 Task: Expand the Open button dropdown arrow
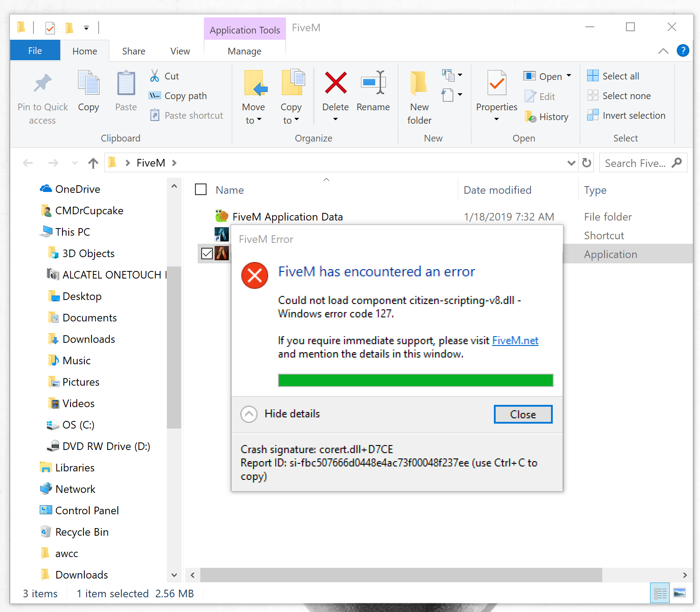569,76
